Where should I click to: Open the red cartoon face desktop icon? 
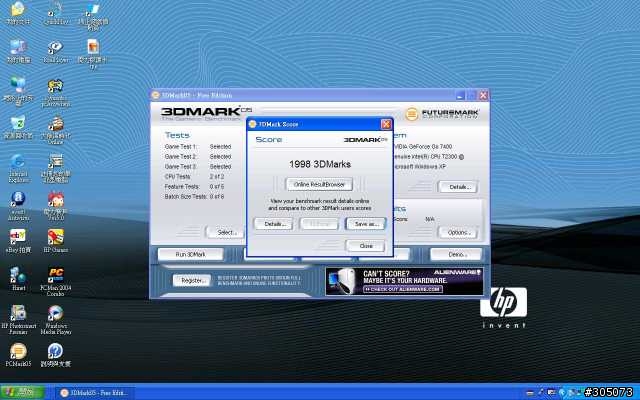(56, 206)
